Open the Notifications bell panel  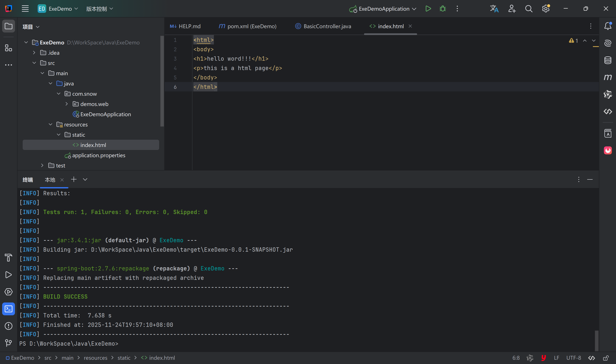coord(608,26)
